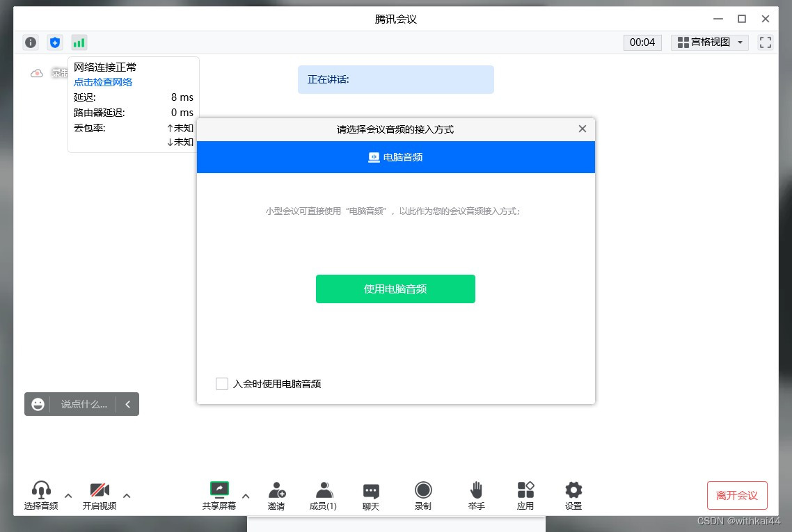The height and width of the screenshot is (532, 792).
Task: Select the 电脑音频 tab in the dialog
Action: [395, 157]
